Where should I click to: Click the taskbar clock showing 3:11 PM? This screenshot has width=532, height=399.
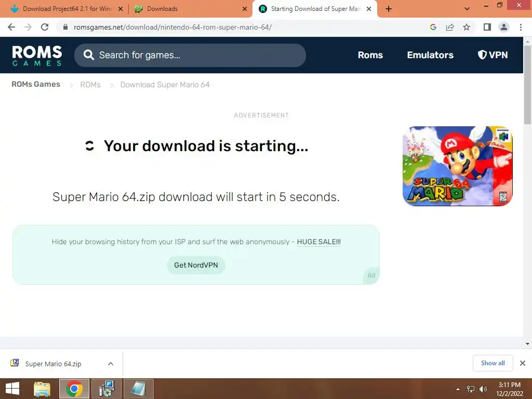(x=509, y=389)
